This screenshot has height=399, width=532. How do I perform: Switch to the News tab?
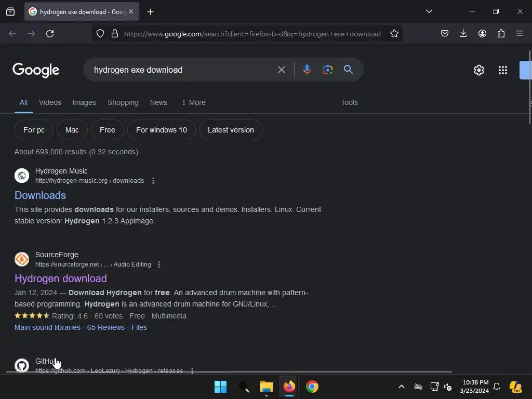coord(158,102)
